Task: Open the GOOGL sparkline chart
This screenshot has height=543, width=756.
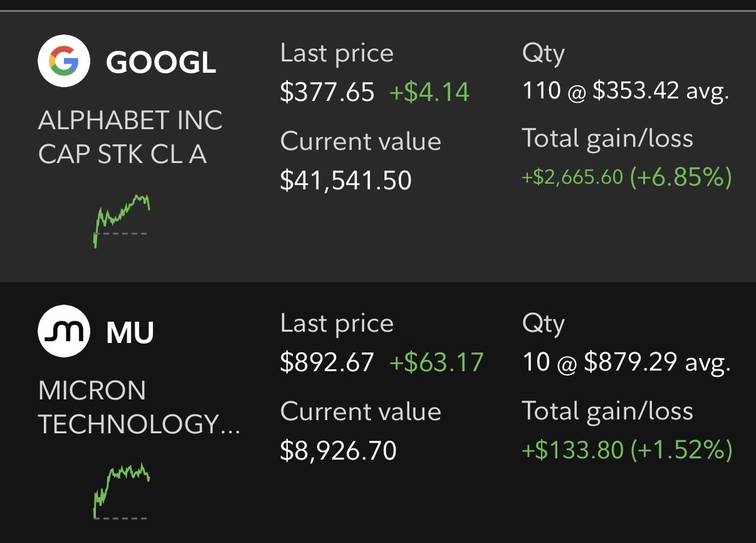Action: 122,221
